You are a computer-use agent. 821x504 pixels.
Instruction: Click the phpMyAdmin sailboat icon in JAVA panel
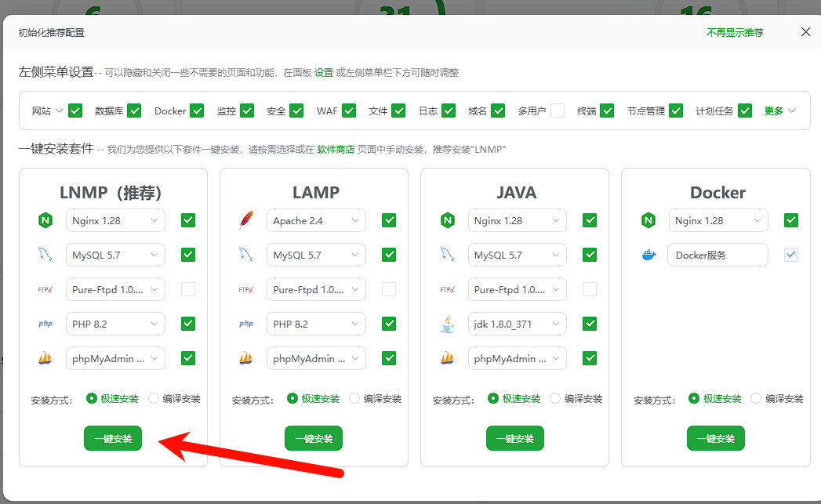447,358
